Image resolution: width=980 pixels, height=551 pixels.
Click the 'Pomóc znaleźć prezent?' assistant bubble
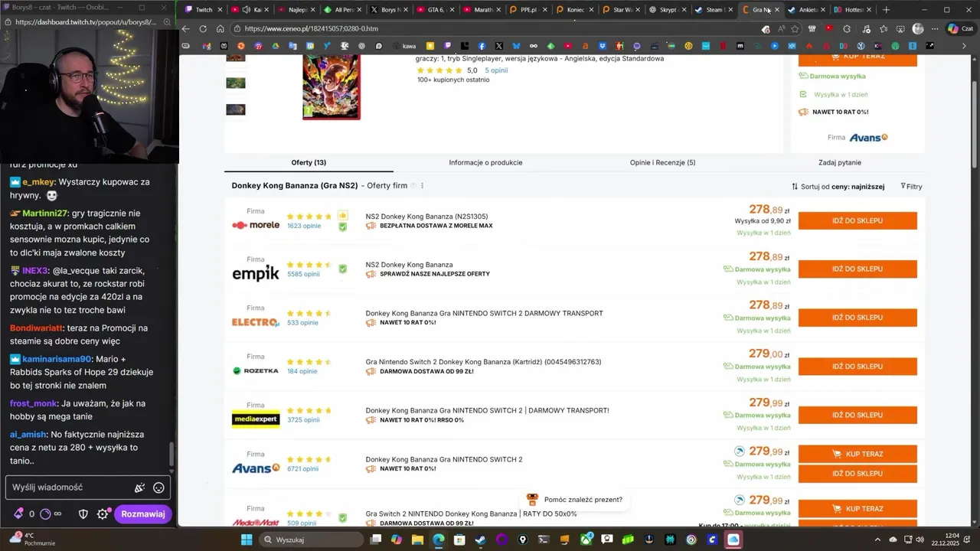coord(575,500)
